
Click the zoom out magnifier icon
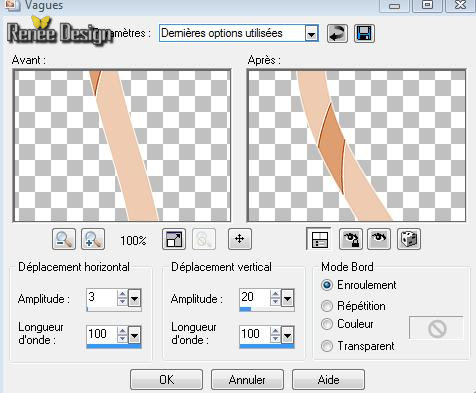pos(64,239)
